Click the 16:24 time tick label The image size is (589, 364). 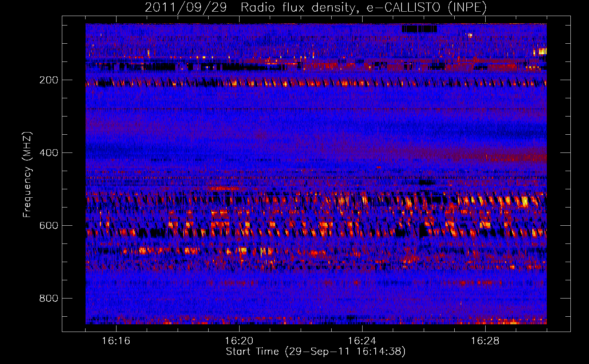(x=362, y=341)
